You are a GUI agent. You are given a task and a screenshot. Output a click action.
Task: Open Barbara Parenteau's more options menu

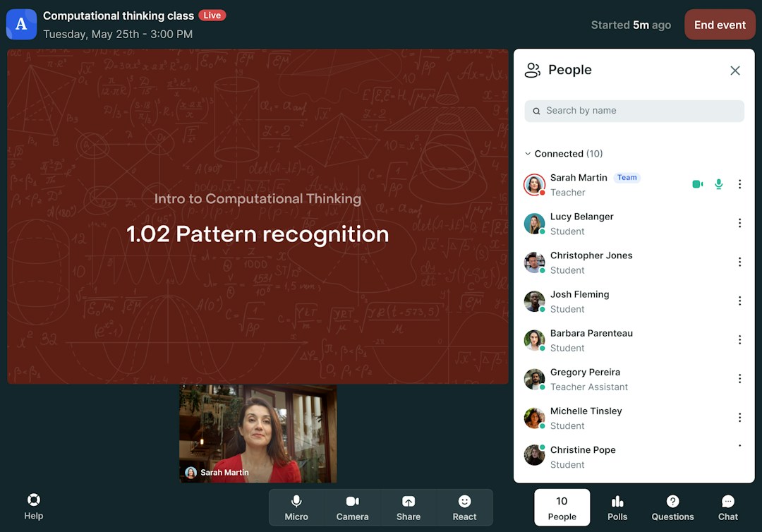coord(739,339)
